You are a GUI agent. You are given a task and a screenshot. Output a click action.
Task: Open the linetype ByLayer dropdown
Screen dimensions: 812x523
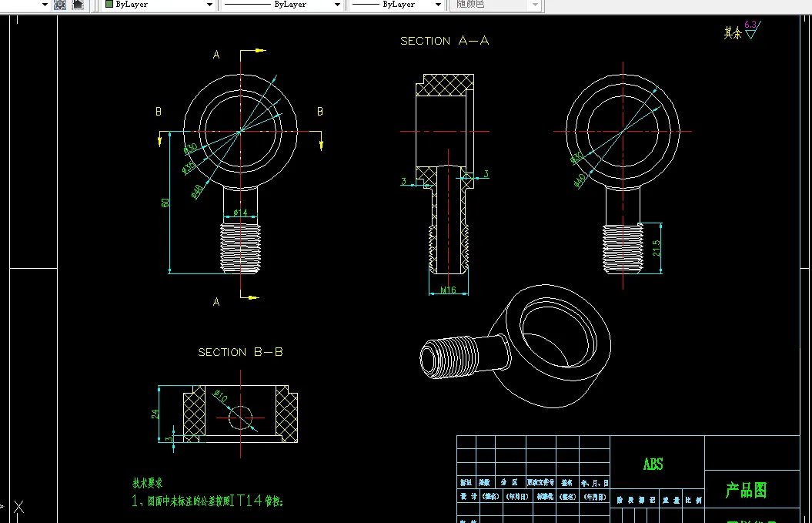pos(337,5)
